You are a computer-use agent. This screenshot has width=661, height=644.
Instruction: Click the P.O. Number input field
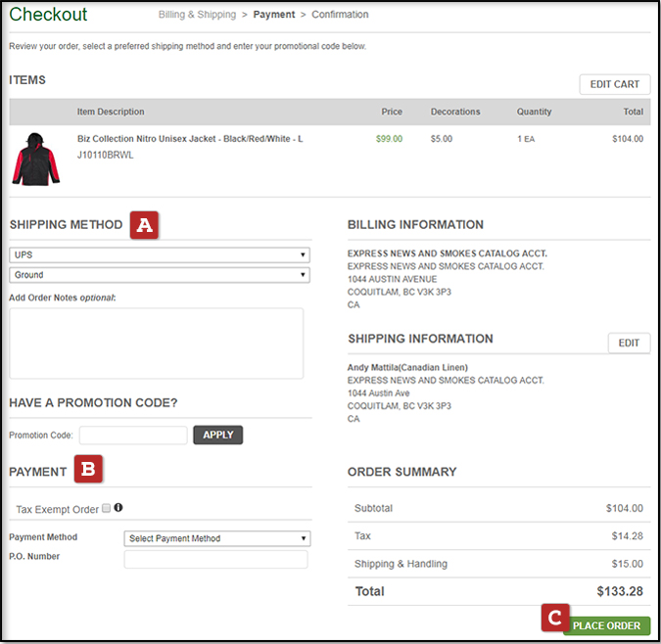click(215, 559)
